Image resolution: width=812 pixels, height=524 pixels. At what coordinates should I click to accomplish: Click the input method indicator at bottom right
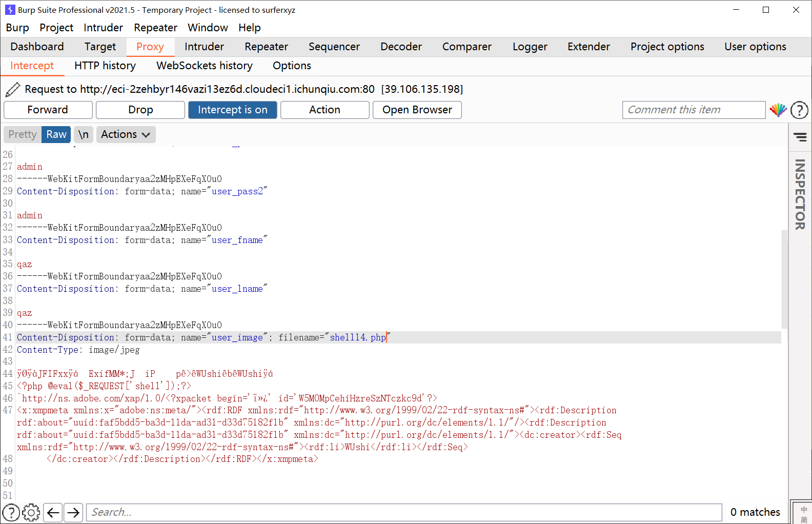click(803, 514)
